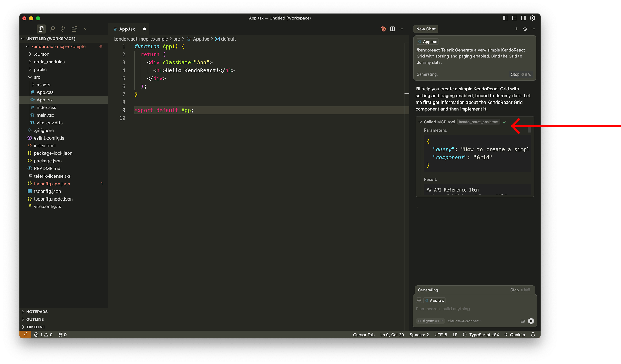The width and height of the screenshot is (621, 364).
Task: Click the history icon in the chat panel header
Action: click(524, 29)
